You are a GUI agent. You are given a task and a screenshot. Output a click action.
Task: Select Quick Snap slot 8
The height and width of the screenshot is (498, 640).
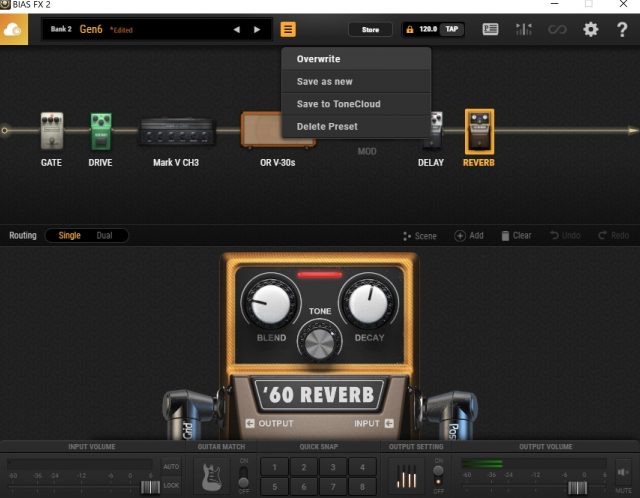tap(362, 487)
